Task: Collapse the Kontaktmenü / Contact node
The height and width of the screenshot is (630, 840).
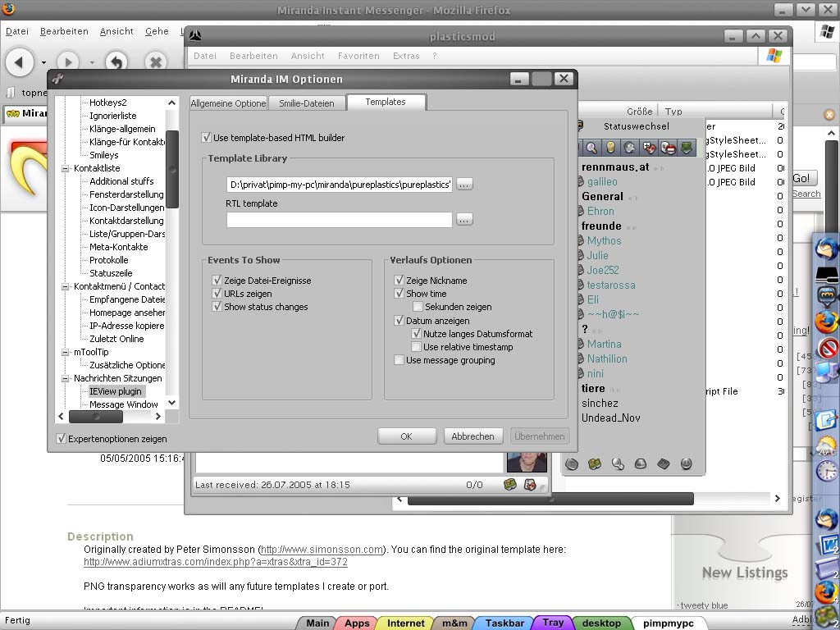Action: pos(66,286)
